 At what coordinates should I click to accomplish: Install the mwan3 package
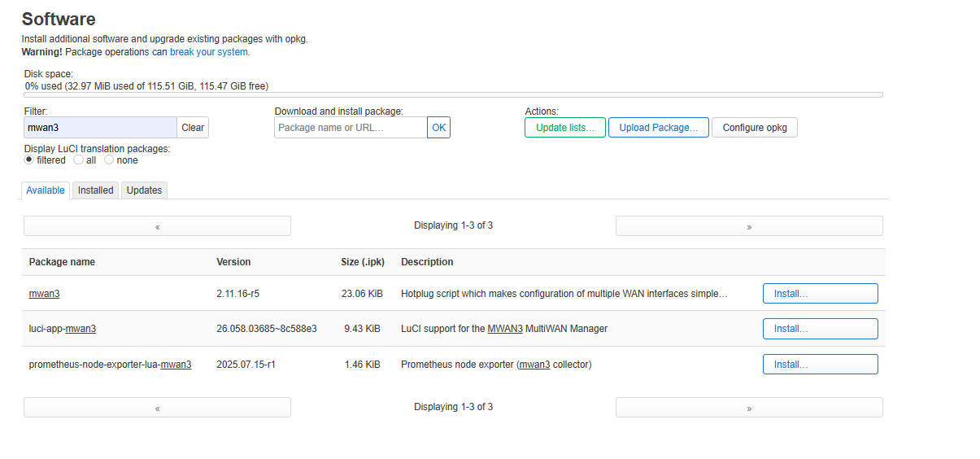pyautogui.click(x=820, y=294)
